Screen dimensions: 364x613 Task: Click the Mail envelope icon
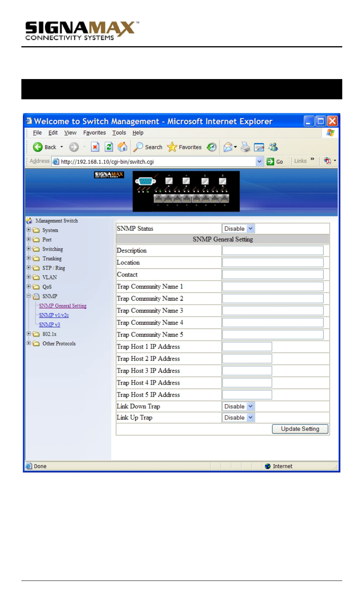click(228, 147)
